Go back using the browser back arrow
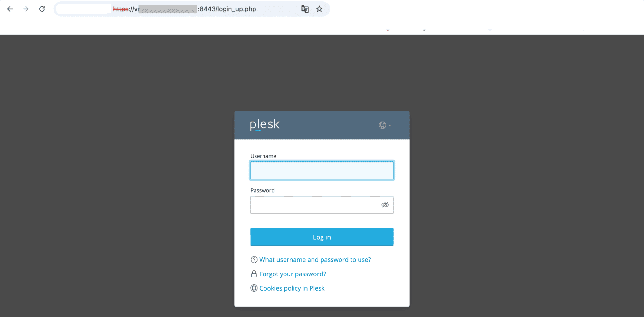Image resolution: width=644 pixels, height=317 pixels. click(x=10, y=9)
